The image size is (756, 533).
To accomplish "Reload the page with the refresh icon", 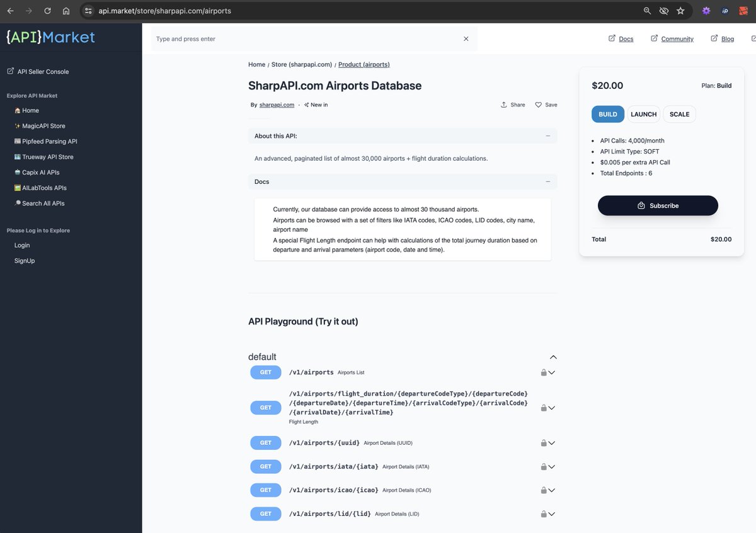I will pyautogui.click(x=47, y=11).
